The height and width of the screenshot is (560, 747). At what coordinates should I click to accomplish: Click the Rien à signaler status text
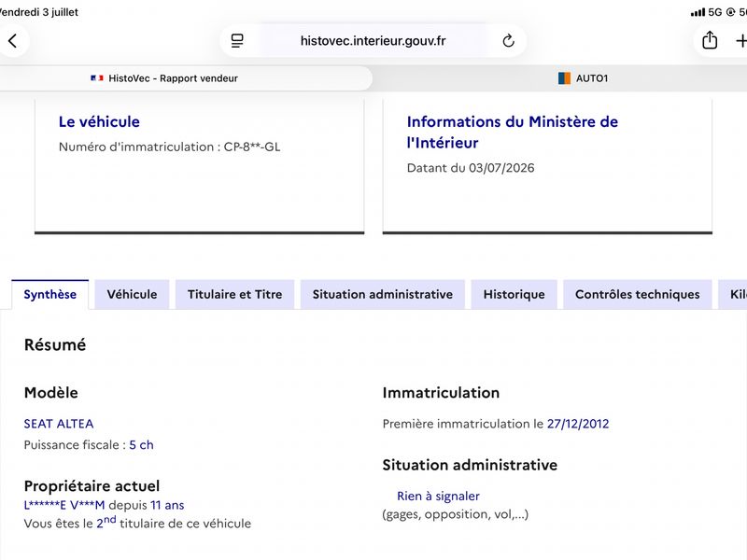pos(438,497)
